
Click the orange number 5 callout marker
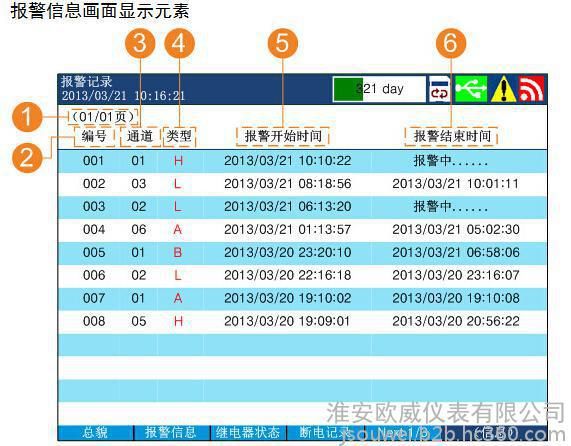[x=283, y=43]
